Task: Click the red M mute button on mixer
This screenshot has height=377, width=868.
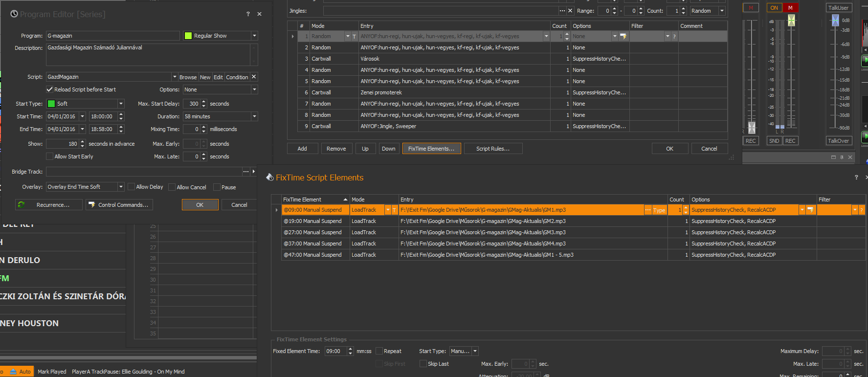Action: tap(790, 8)
